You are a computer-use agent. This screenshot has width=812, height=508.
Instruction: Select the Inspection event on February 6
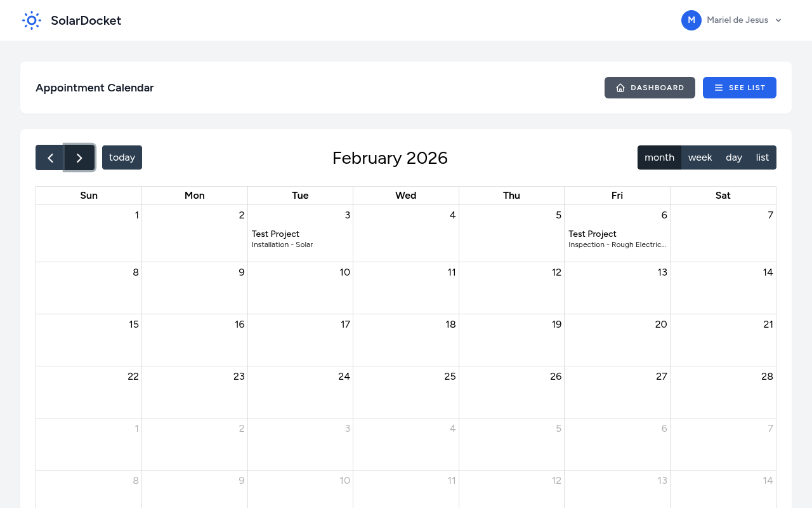click(615, 239)
